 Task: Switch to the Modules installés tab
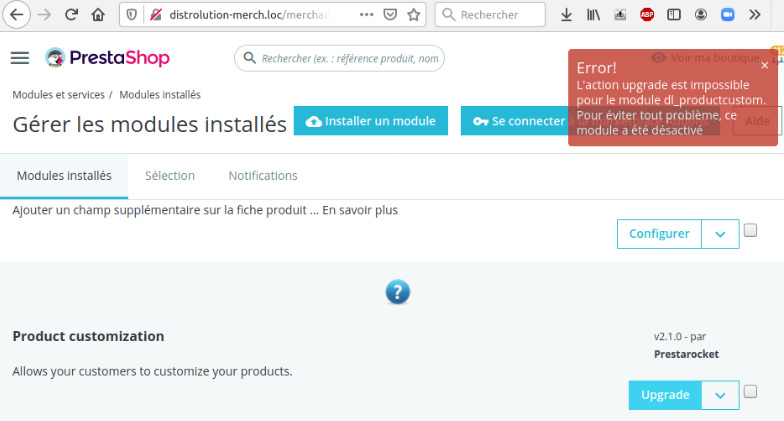coord(64,176)
